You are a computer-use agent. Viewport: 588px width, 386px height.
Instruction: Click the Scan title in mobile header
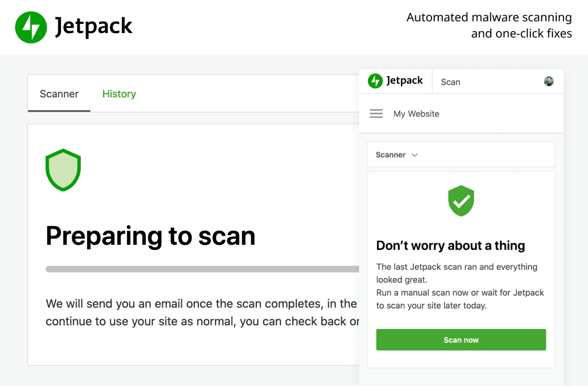coord(450,82)
